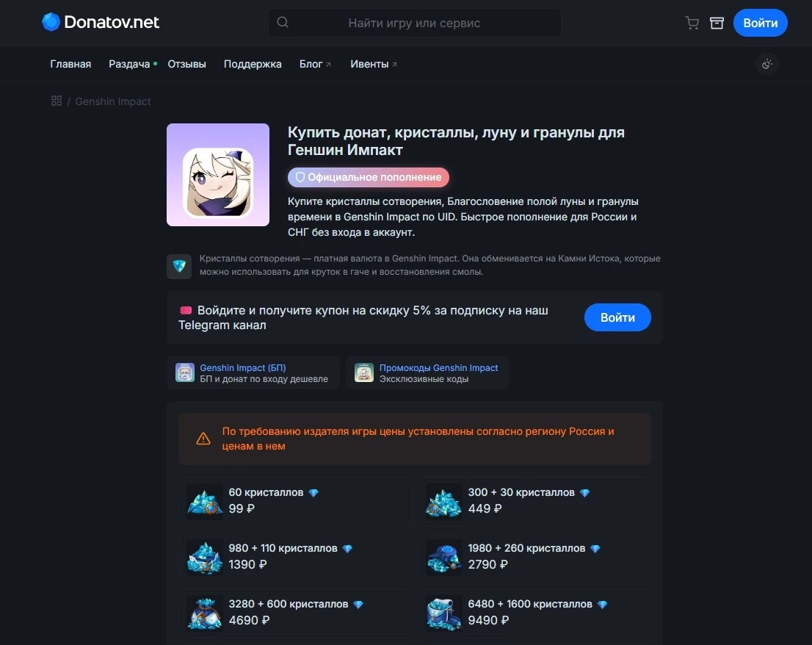Click the Официальное пополнение badge
Screen dimensions: 812x645
point(369,177)
